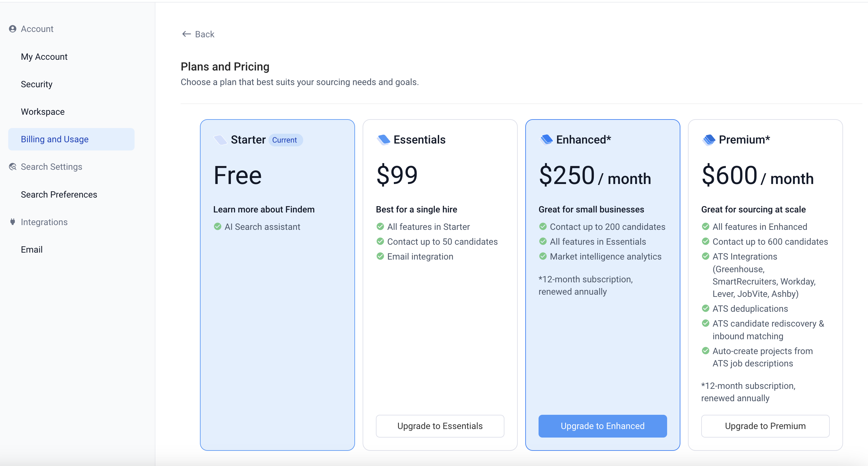Open Search Preferences page
This screenshot has height=466, width=868.
59,194
